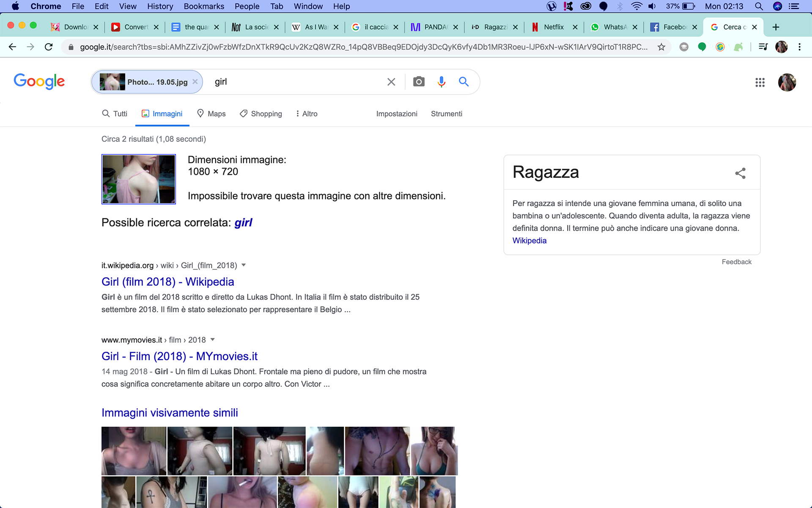Click the Wi-Fi icon in the menu bar

636,6
